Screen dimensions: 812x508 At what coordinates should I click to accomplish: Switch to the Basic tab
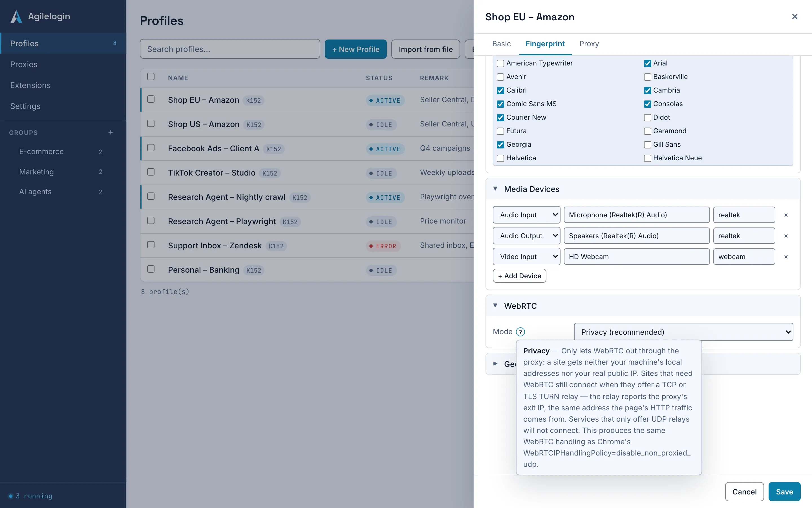501,44
